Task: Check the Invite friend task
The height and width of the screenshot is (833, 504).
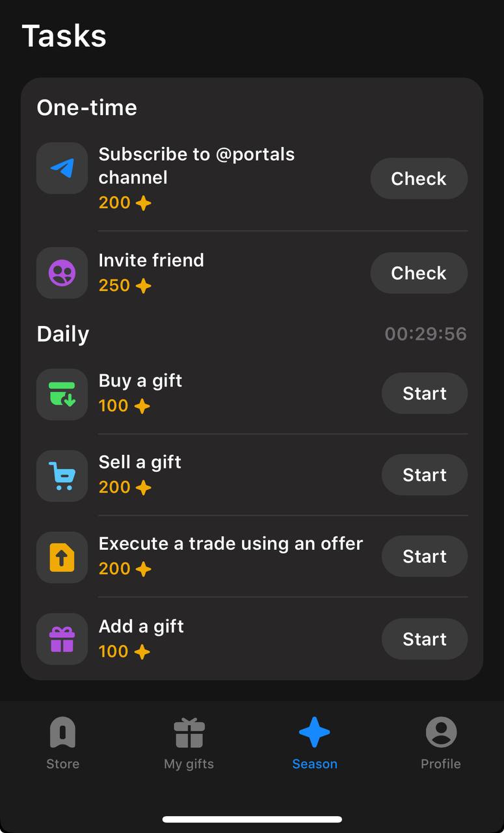Action: (x=419, y=273)
